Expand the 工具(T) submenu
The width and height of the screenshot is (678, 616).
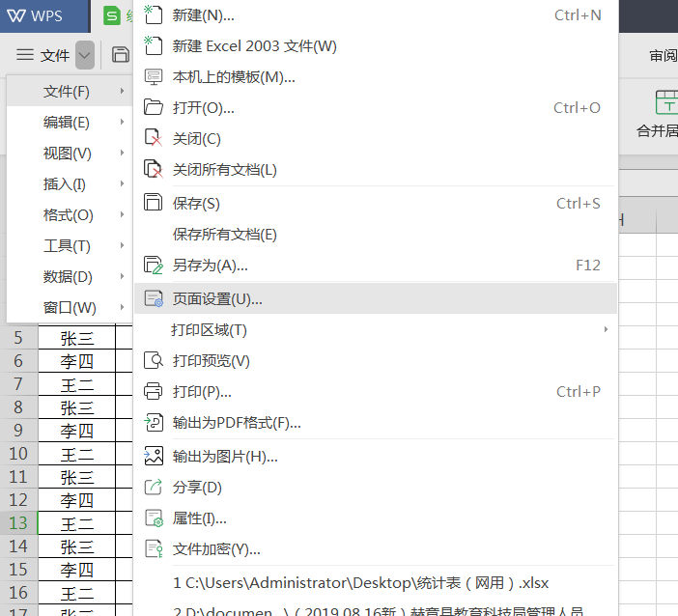pyautogui.click(x=70, y=246)
